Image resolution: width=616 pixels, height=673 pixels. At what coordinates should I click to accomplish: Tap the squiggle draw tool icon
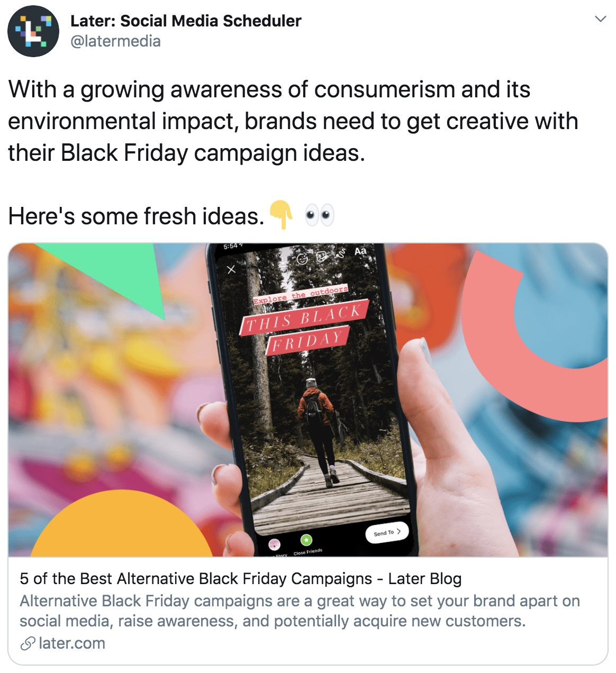(341, 253)
